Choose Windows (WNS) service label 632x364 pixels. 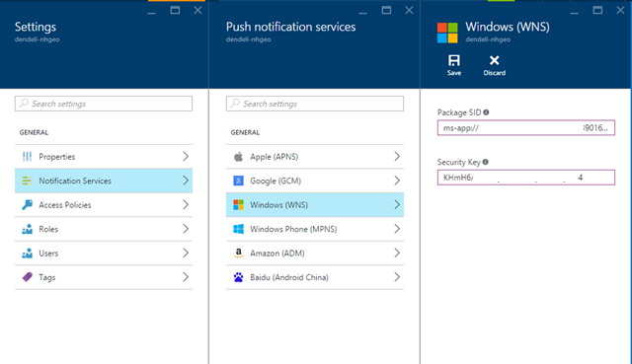pos(278,205)
